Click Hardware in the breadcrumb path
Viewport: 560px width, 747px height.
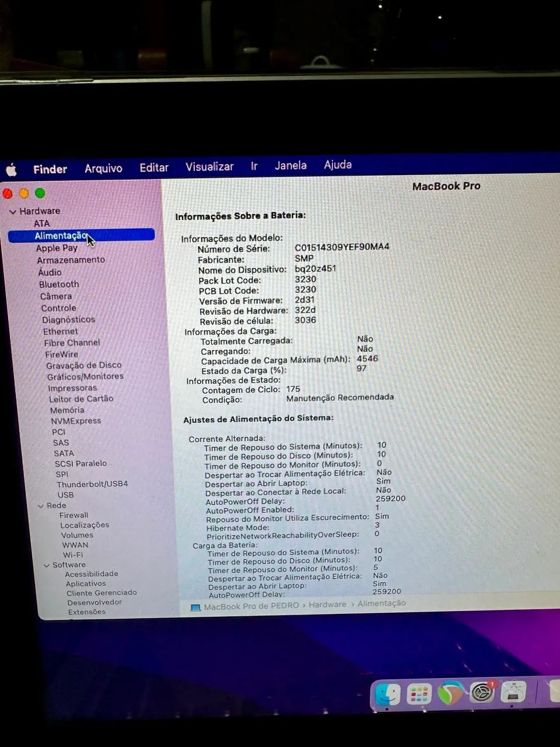(x=327, y=604)
